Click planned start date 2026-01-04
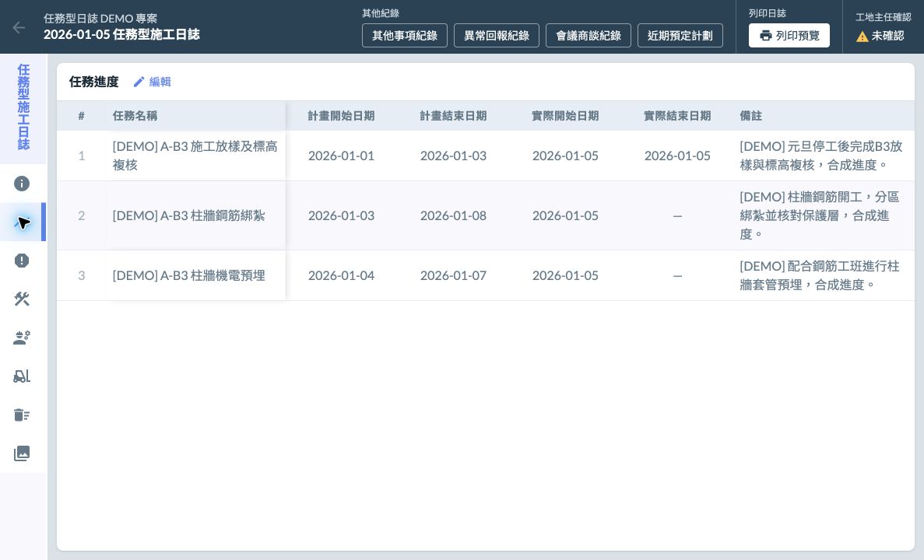 (341, 275)
